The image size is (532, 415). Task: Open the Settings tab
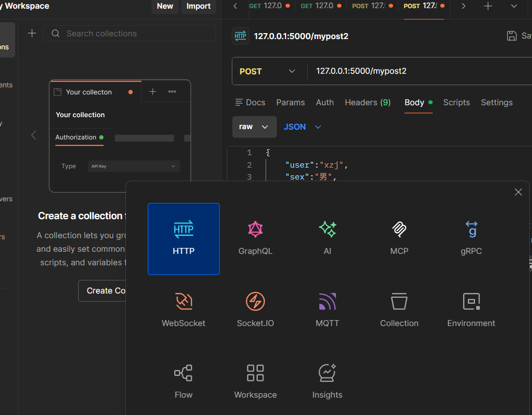pyautogui.click(x=497, y=103)
